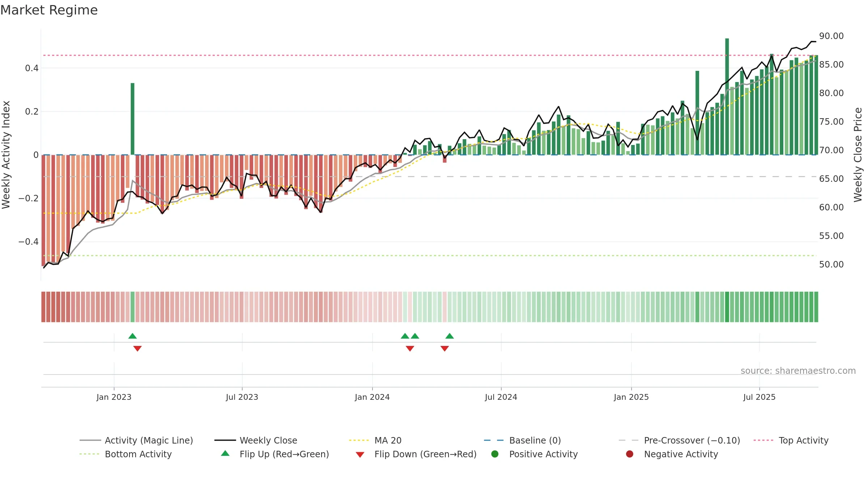Click the Flip Up marker near Jan 2023

tap(132, 336)
